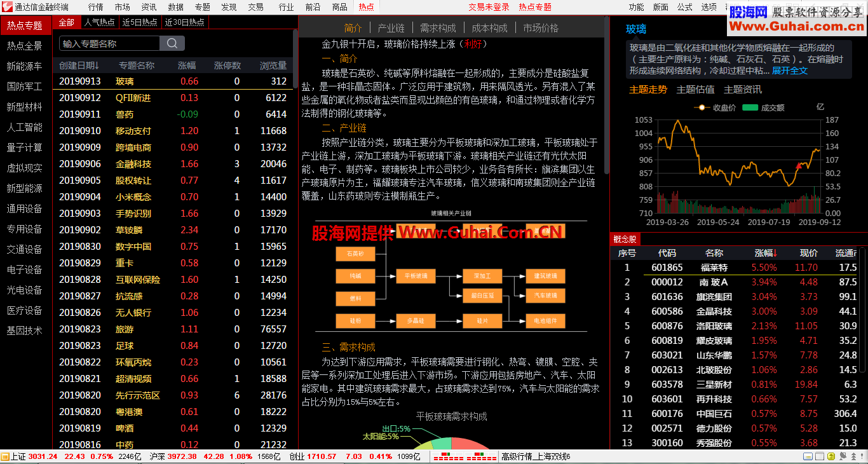Click the white list icon in status bar
868x464 pixels.
tap(820, 456)
